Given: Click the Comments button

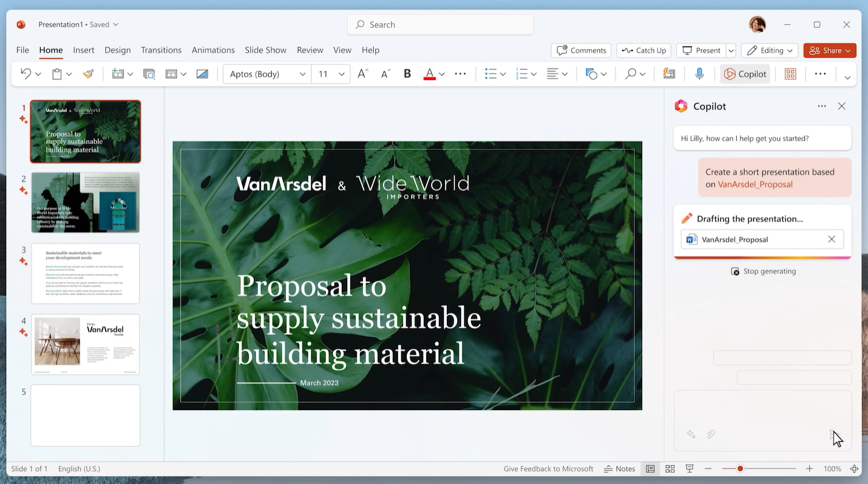Looking at the screenshot, I should tap(581, 50).
